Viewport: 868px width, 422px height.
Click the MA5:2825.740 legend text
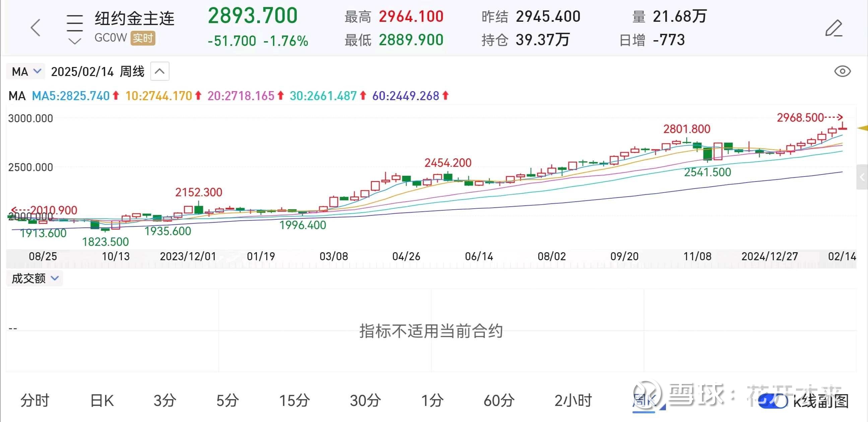click(70, 96)
